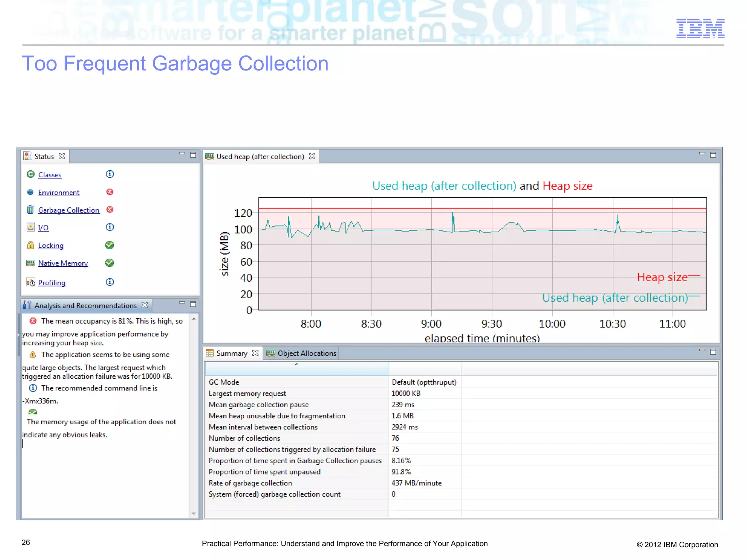Click the Locking padlock icon
The image size is (747, 560).
coord(31,245)
